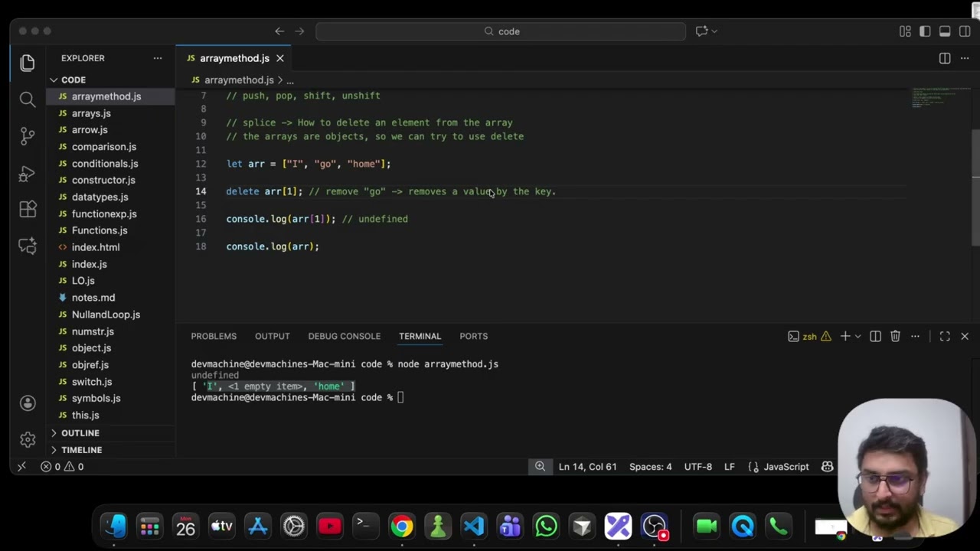Open symbols.js file
This screenshot has height=551, width=980.
[96, 399]
